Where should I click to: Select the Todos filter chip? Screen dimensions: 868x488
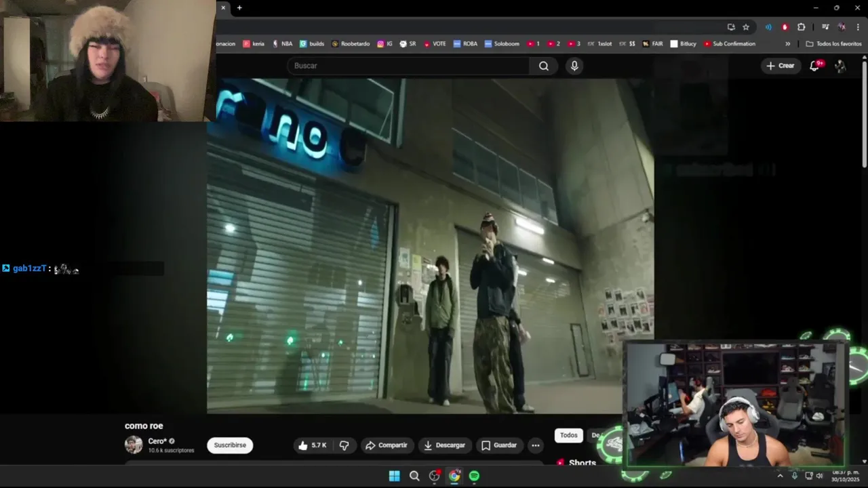[x=569, y=435]
